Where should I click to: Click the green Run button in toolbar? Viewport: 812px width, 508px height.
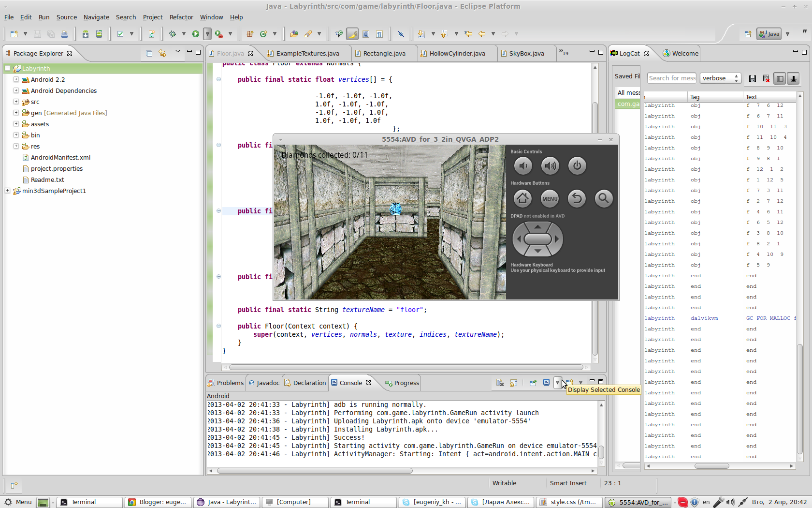(195, 34)
